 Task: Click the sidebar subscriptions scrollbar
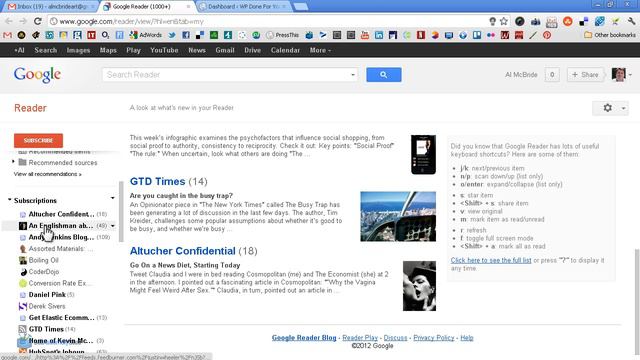[121, 211]
